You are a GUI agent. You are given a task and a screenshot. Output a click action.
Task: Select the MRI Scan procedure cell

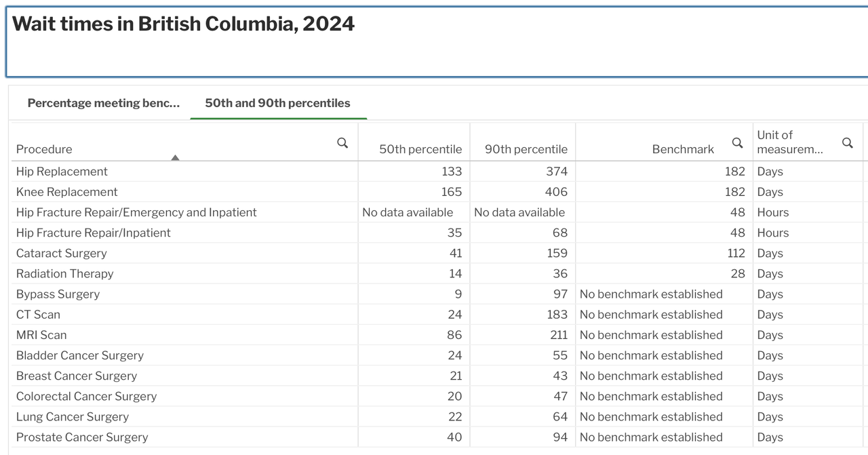(41, 335)
